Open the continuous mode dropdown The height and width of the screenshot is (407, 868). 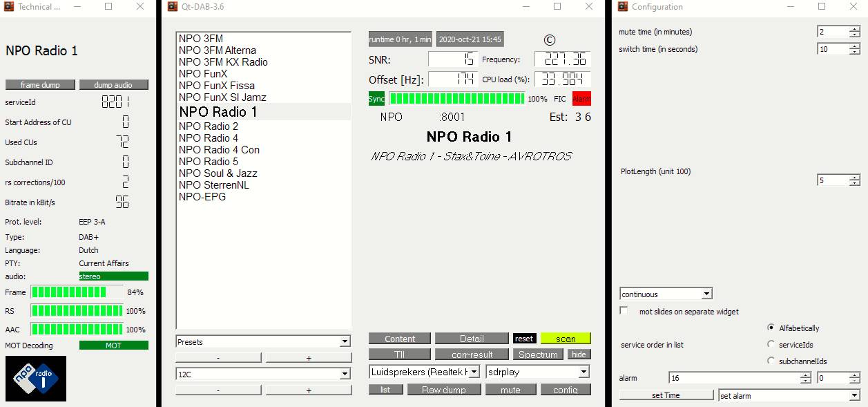tap(666, 294)
